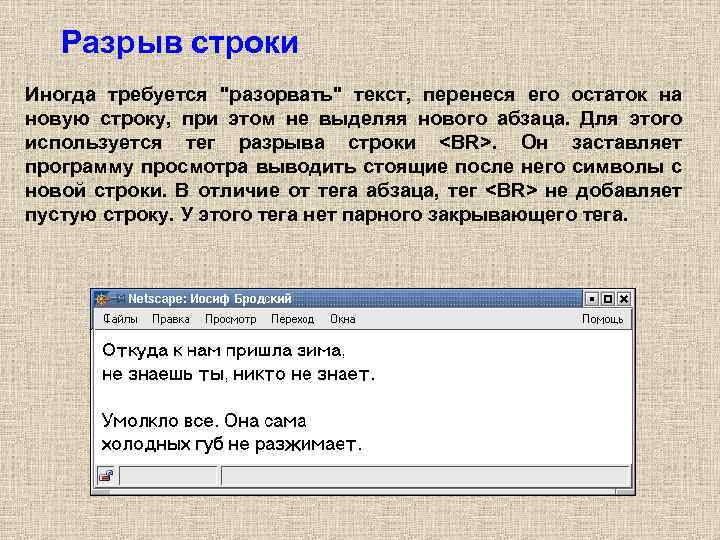Click the line 'Умолкло все. Она сама'
The width and height of the screenshot is (720, 540).
tap(204, 421)
